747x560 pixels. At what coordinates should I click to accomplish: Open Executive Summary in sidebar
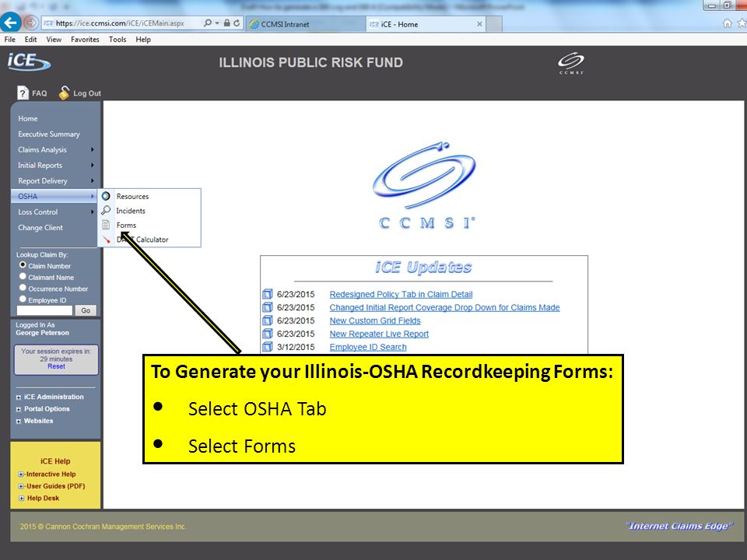click(49, 135)
